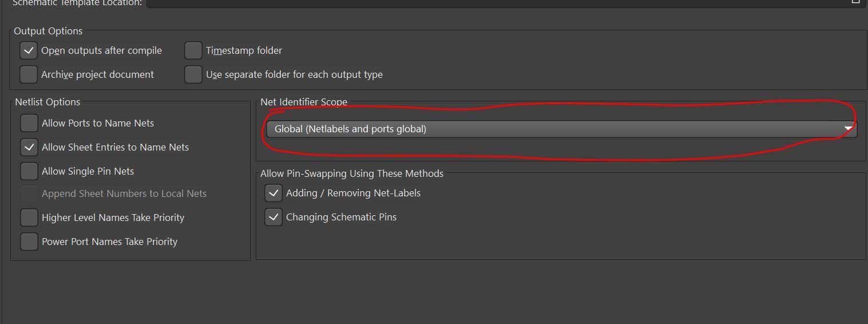Click the 'Allow Single Pin Nets' label text
868x324 pixels.
(x=88, y=172)
